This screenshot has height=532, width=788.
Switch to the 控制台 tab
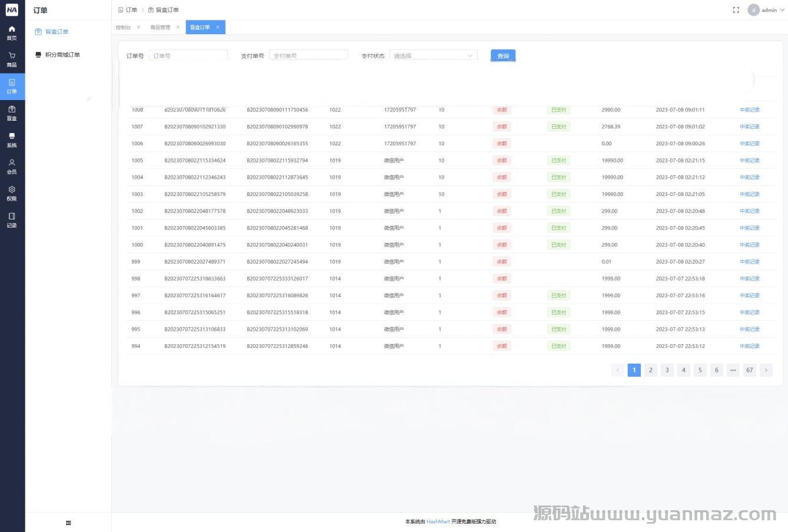[x=123, y=28]
